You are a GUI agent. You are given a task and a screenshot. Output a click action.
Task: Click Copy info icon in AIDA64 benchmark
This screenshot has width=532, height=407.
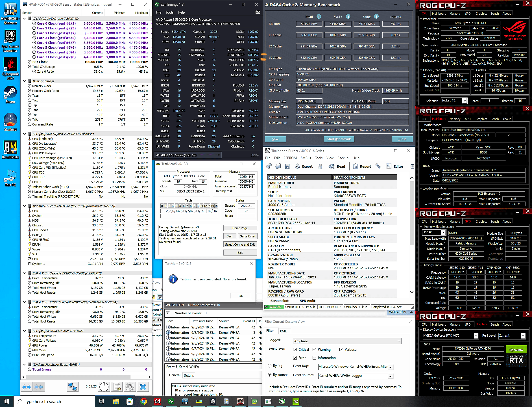[376, 16]
